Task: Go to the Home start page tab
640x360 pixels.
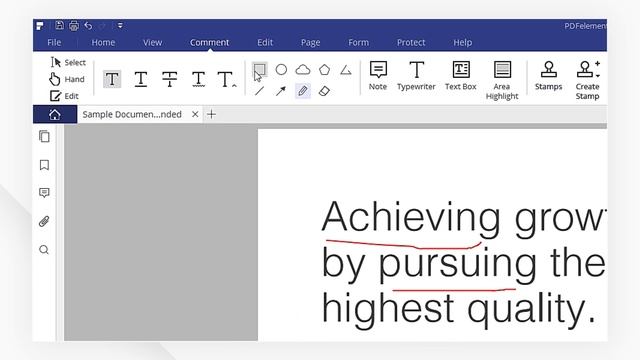Action: 55,114
